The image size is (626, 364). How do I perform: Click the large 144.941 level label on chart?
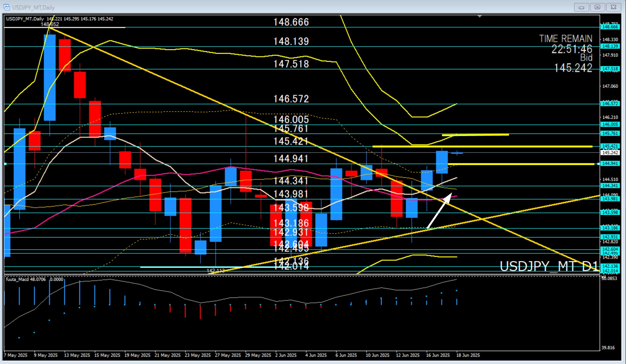[x=291, y=159]
